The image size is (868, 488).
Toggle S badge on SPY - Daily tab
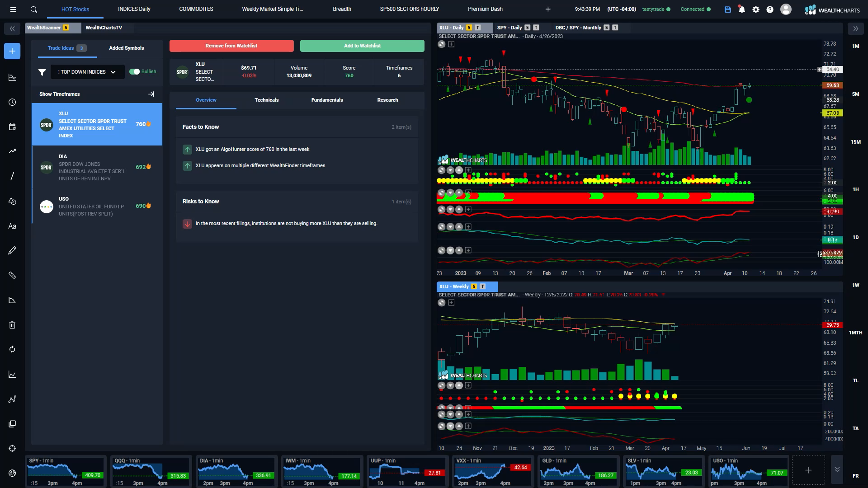point(527,28)
